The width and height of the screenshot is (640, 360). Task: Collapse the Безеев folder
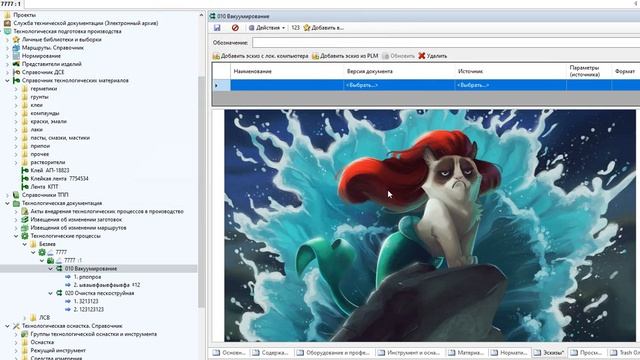tap(24, 244)
